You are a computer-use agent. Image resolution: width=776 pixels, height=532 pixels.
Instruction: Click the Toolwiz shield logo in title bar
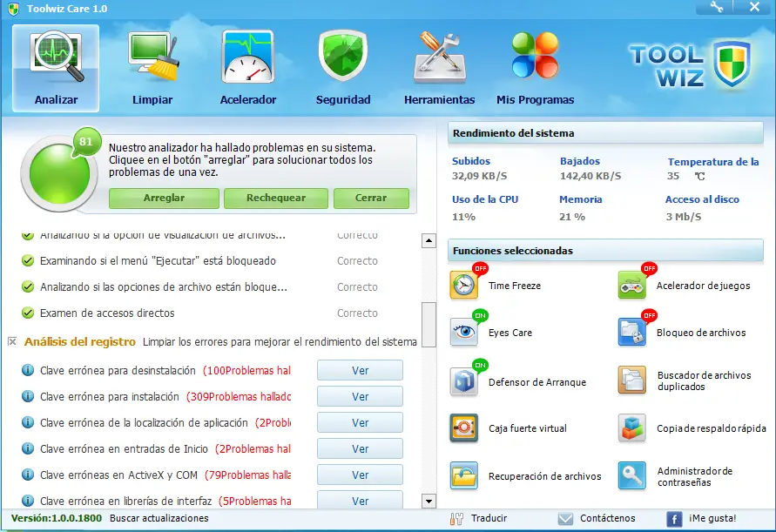tap(14, 9)
